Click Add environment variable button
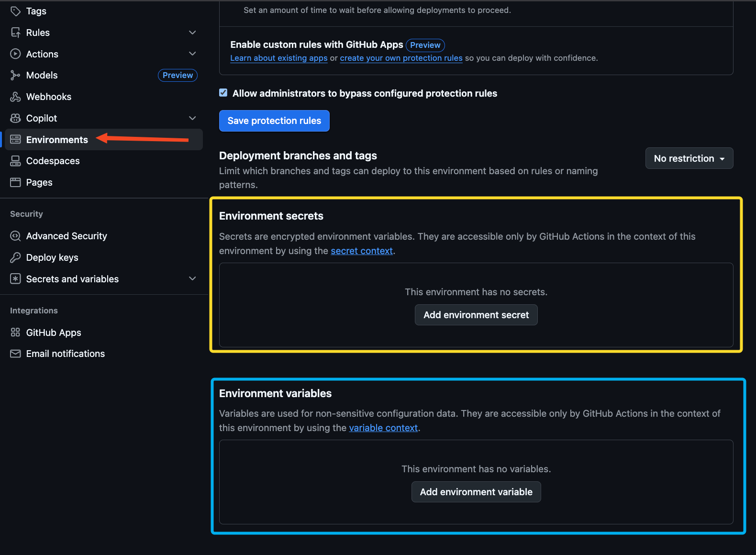 (476, 492)
